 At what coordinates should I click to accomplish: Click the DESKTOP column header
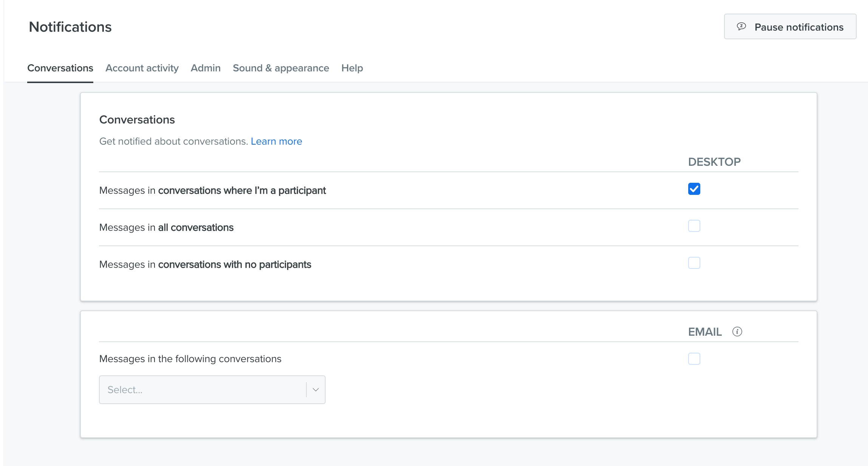tap(714, 162)
